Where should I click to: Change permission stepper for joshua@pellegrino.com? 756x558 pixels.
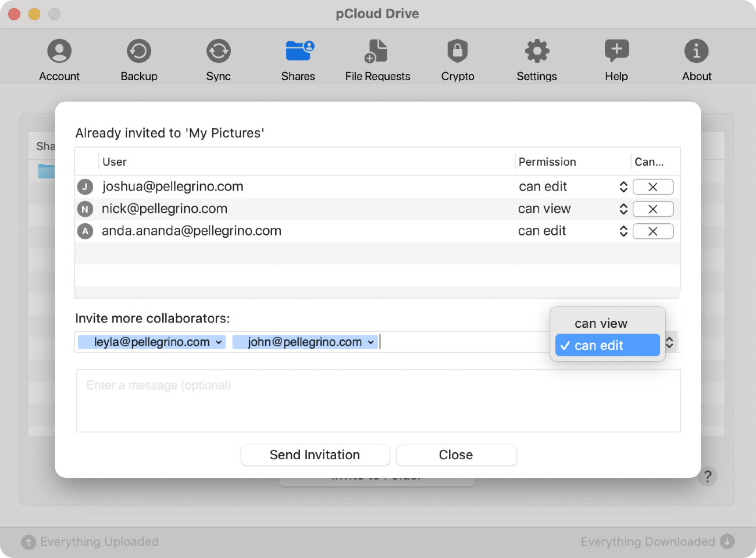click(623, 187)
